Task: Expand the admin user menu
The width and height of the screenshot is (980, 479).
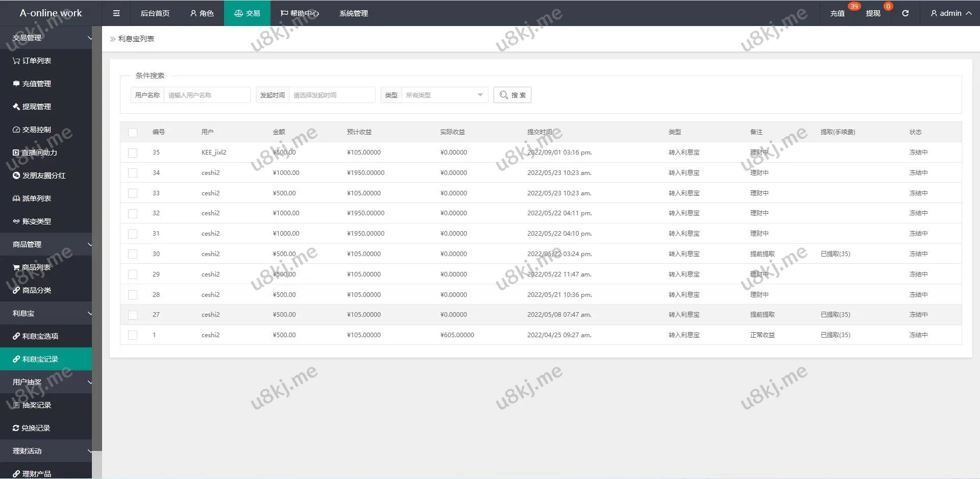Action: (x=950, y=13)
